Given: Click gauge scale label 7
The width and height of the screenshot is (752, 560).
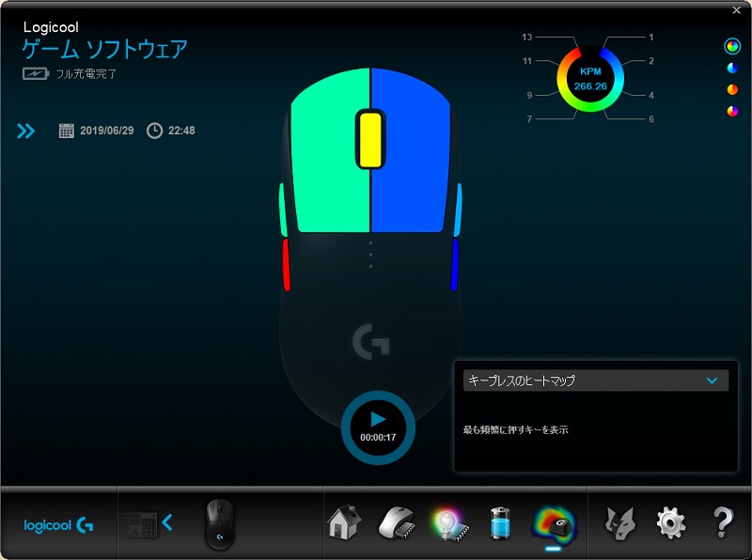Looking at the screenshot, I should pos(529,119).
